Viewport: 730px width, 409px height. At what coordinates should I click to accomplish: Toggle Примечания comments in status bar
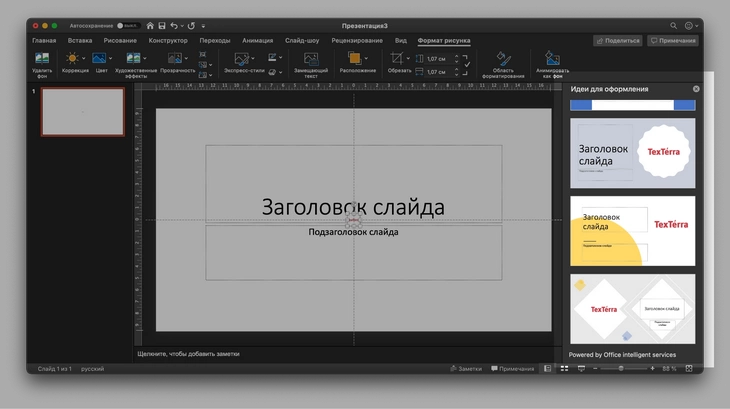tap(512, 369)
